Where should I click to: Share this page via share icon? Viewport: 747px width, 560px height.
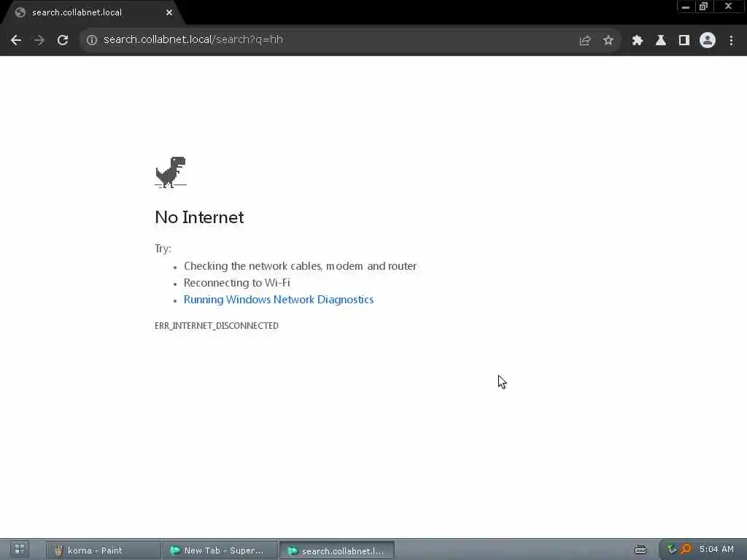[584, 41]
